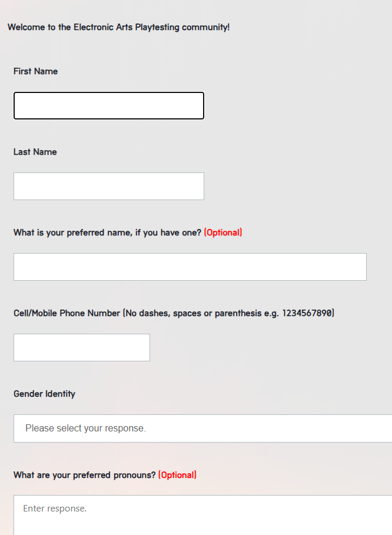Select the preferred name input box
This screenshot has width=392, height=535.
(190, 267)
